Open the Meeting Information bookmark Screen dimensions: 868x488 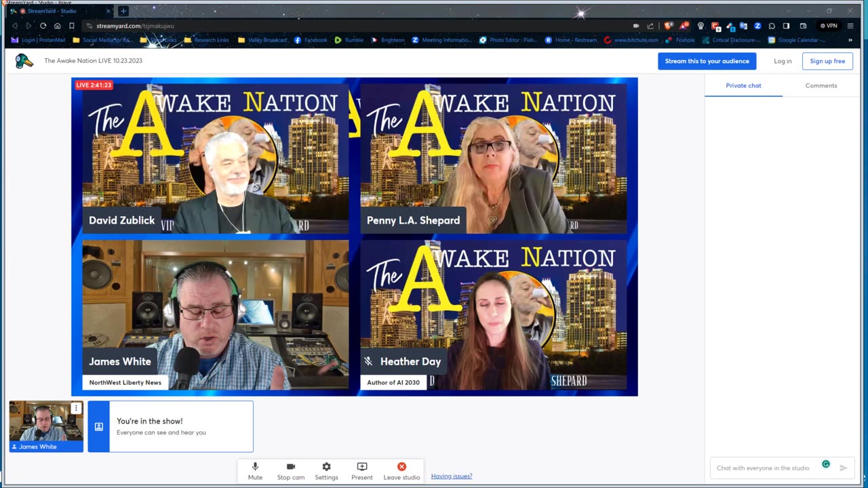(441, 40)
